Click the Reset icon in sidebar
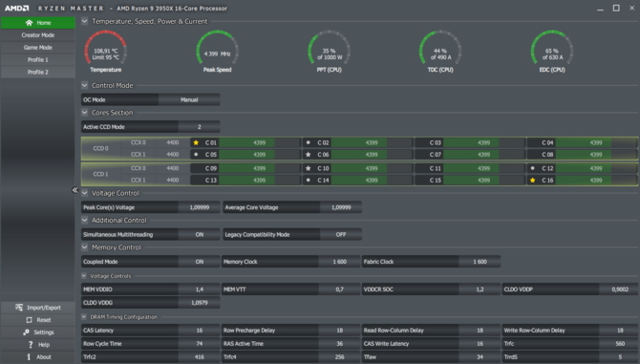Screen dimensions: 640x364 [29, 320]
